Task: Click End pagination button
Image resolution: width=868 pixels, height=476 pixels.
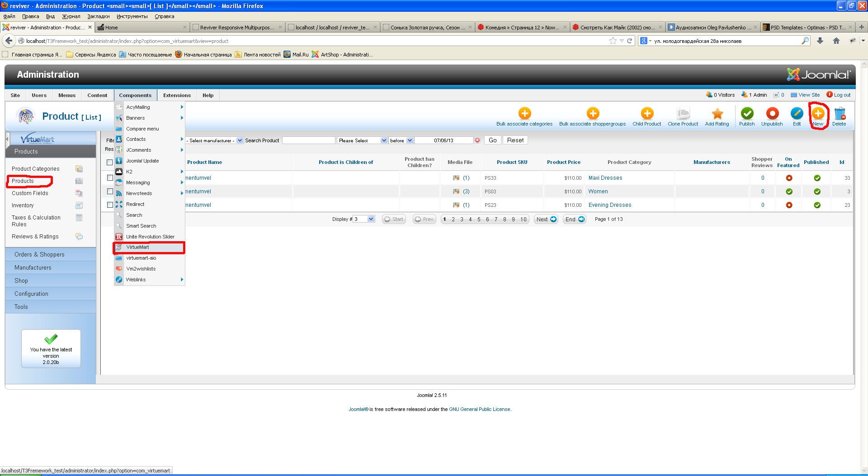Action: (575, 219)
